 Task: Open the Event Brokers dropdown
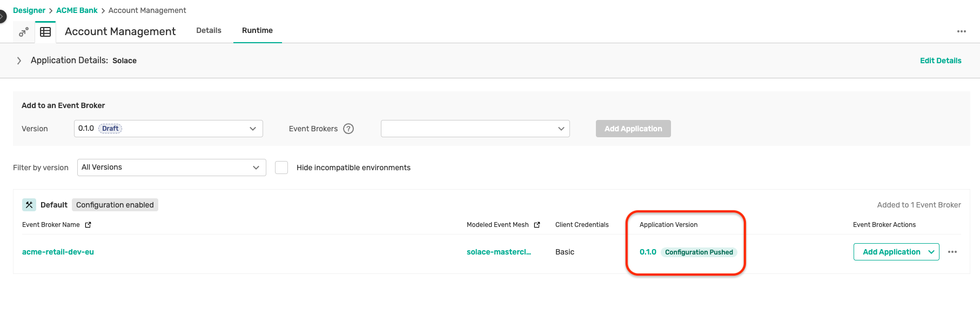pyautogui.click(x=475, y=129)
